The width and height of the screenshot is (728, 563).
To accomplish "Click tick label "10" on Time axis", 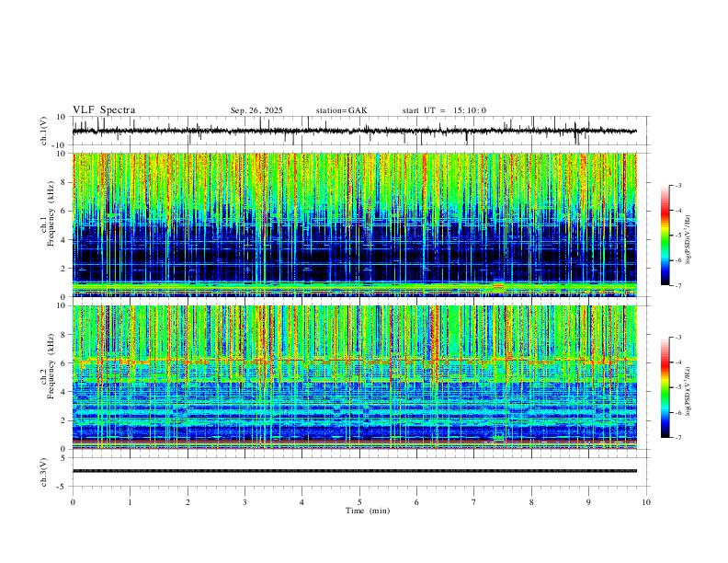I will 646,502.
